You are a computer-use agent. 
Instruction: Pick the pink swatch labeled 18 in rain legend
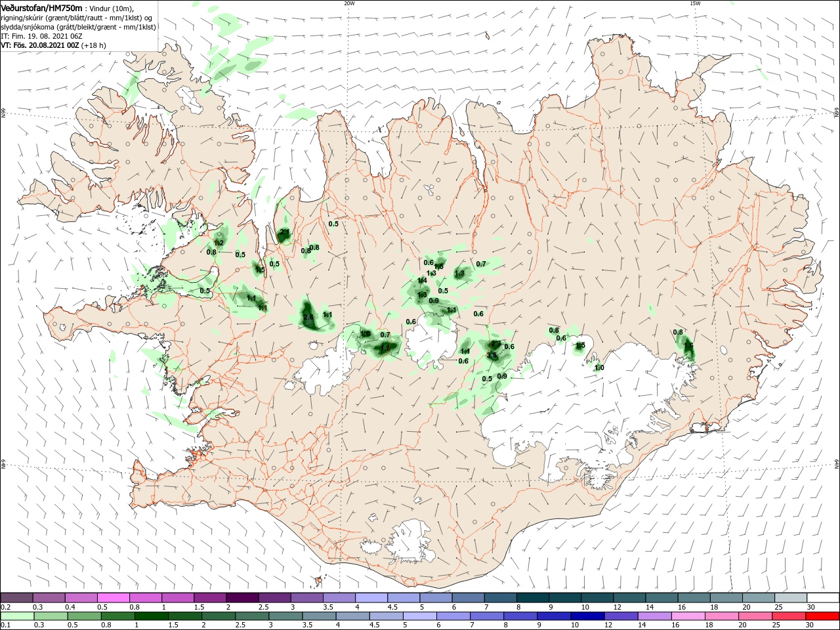722,616
